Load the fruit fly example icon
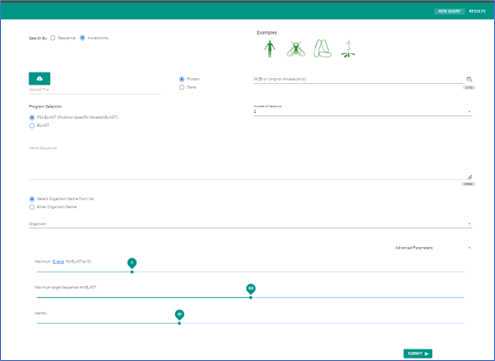Screen dimensions: 495x361 [295, 49]
